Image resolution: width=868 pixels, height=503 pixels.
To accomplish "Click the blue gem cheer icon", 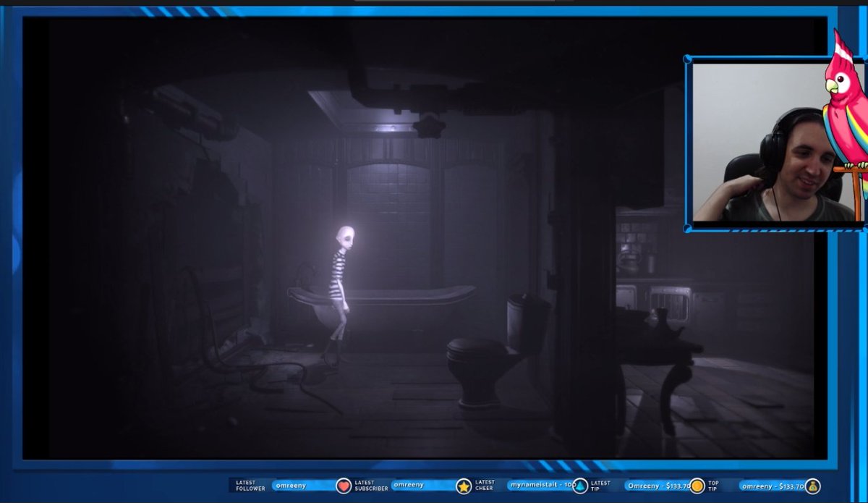I will (x=579, y=486).
